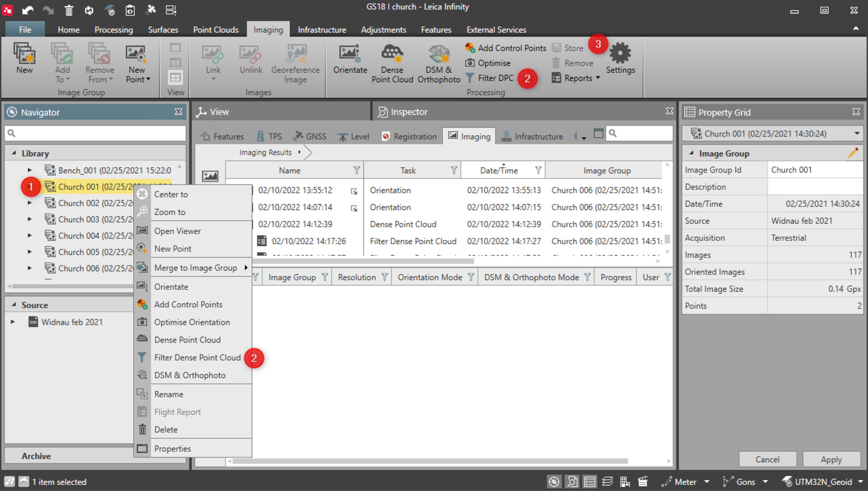Image resolution: width=868 pixels, height=491 pixels.
Task: Click the Navigator search field
Action: point(95,133)
